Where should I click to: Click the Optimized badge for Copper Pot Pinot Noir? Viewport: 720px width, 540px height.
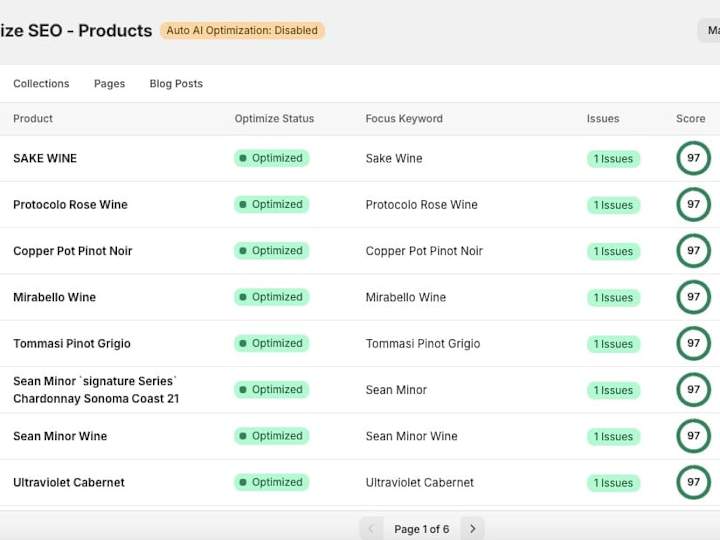[271, 251]
